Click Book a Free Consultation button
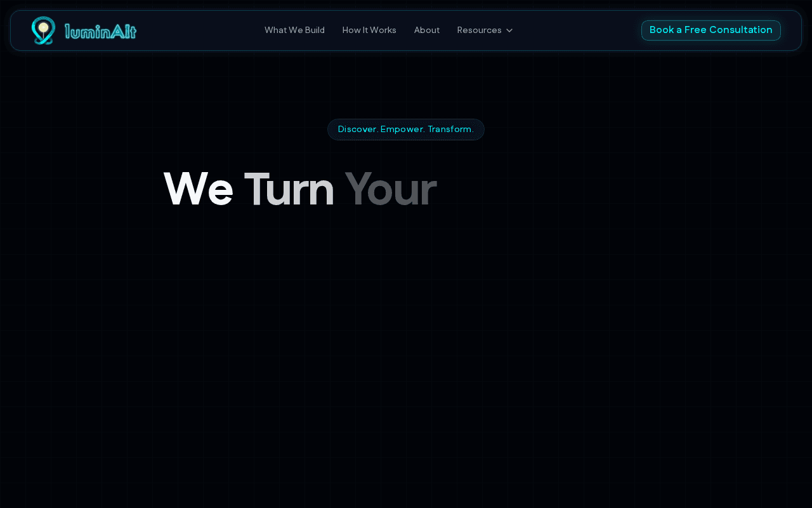Screen dimensions: 812x508 [711, 30]
